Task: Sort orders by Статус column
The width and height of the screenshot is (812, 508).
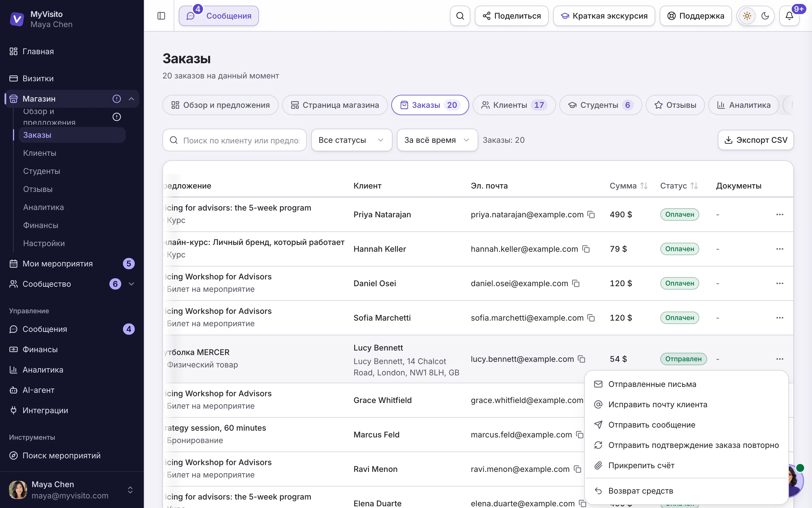Action: 679,186
